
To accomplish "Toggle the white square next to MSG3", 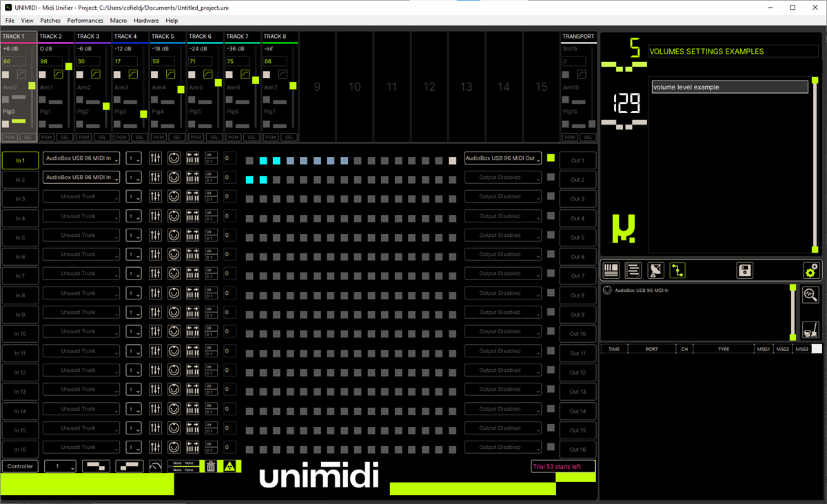I will pyautogui.click(x=817, y=349).
